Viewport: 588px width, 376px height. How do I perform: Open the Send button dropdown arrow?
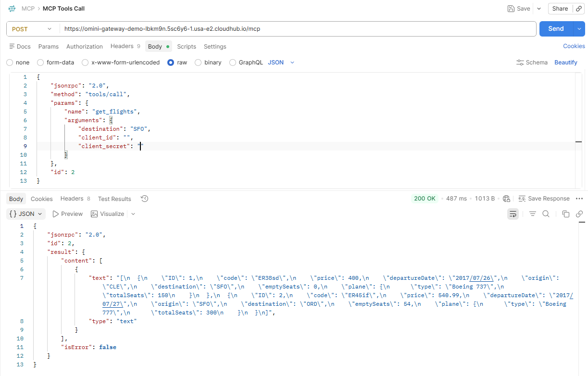click(579, 29)
